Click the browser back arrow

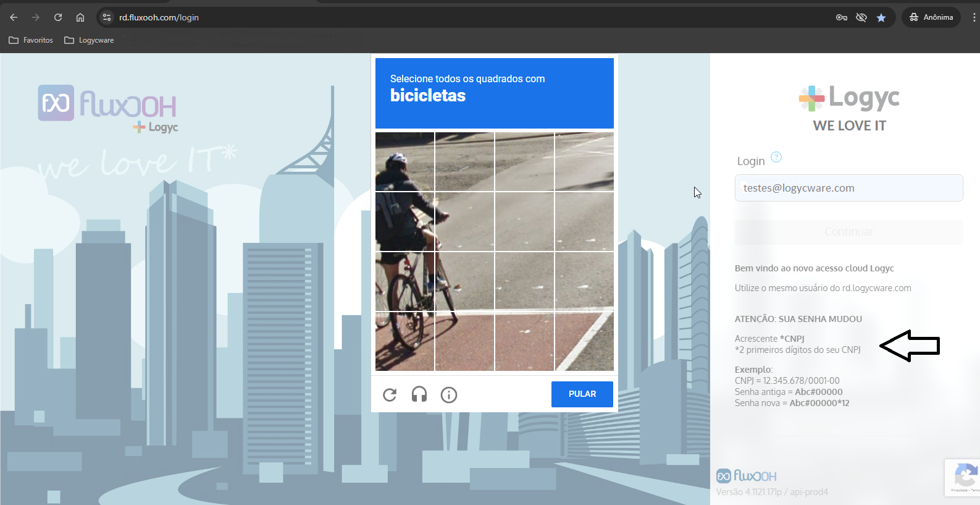coord(14,17)
